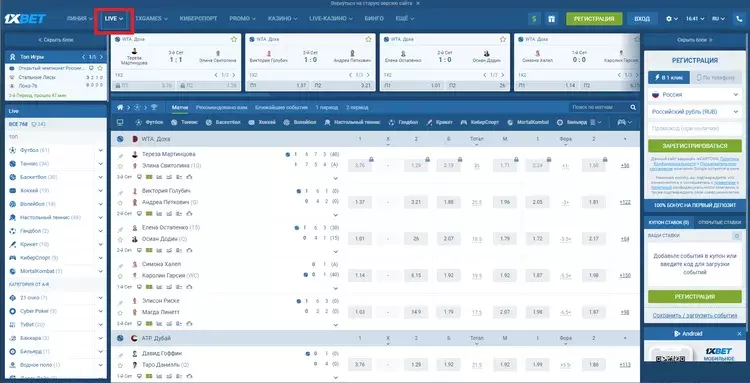Switch to По телефону registration tab
The height and width of the screenshot is (383, 750).
(716, 77)
